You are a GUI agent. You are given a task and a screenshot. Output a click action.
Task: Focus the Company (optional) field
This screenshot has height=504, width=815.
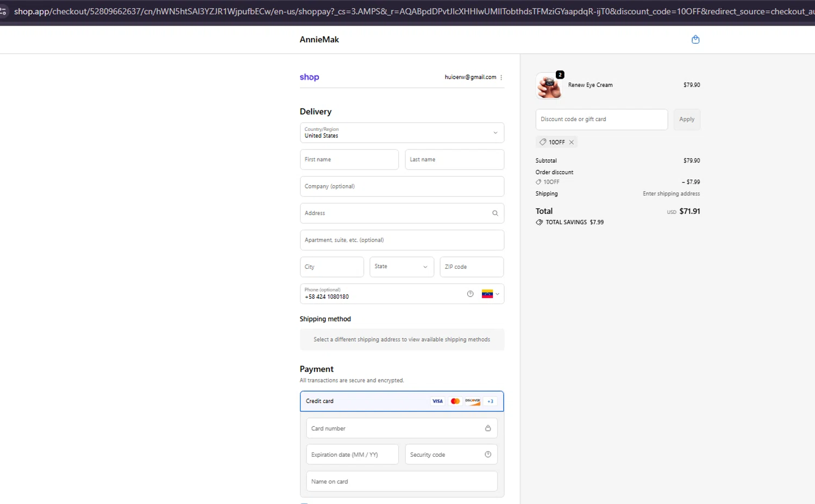point(402,186)
